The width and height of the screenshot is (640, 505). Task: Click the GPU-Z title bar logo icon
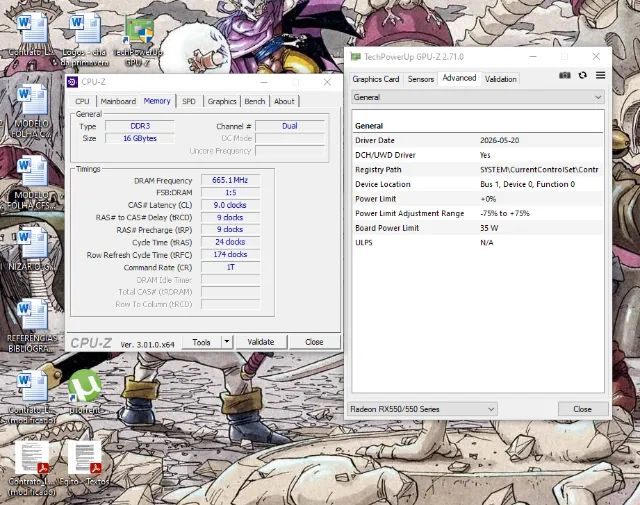pyautogui.click(x=356, y=57)
